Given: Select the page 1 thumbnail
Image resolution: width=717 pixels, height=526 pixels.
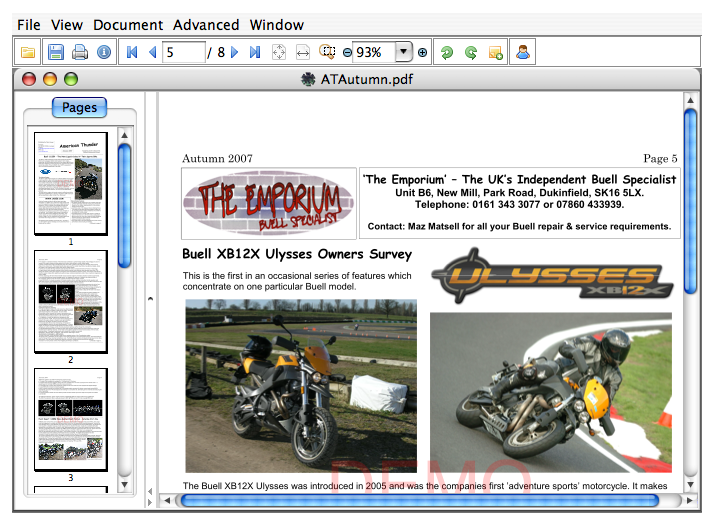Looking at the screenshot, I should pyautogui.click(x=71, y=183).
